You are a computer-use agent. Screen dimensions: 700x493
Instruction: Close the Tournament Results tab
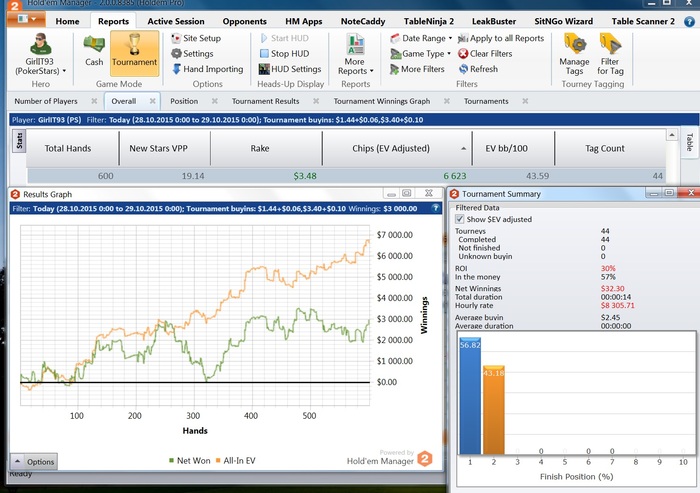[x=316, y=101]
